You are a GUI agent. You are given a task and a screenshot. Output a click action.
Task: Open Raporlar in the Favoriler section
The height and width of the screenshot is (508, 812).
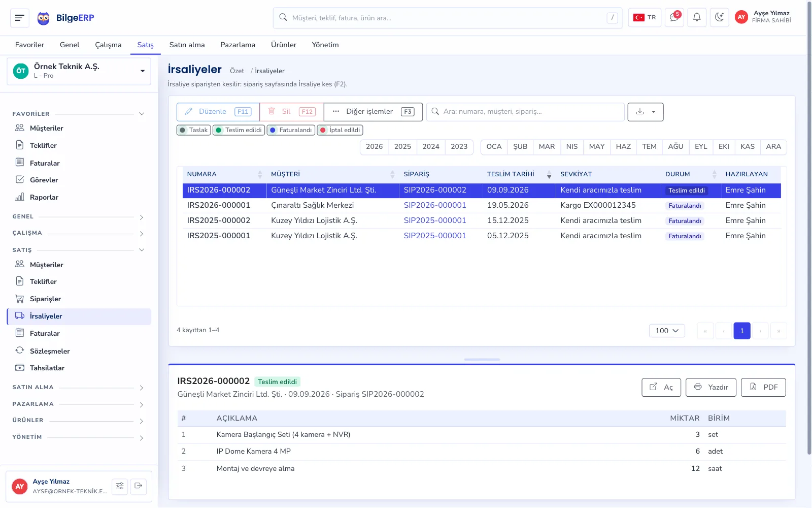[79, 197]
